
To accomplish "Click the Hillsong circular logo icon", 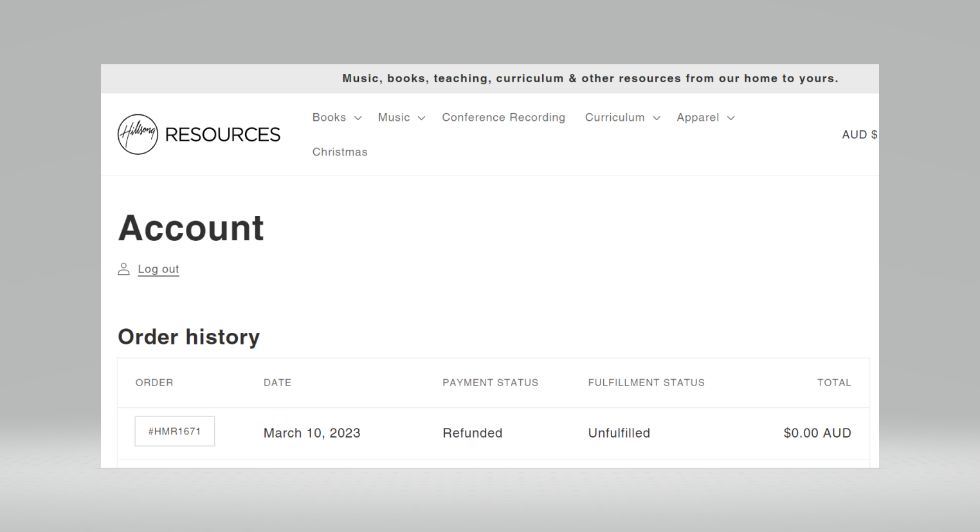I will (138, 134).
